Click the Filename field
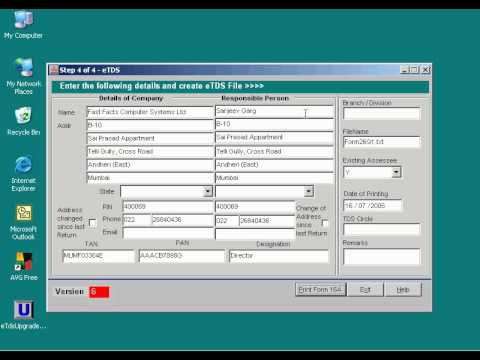480x360 pixels. 382,142
